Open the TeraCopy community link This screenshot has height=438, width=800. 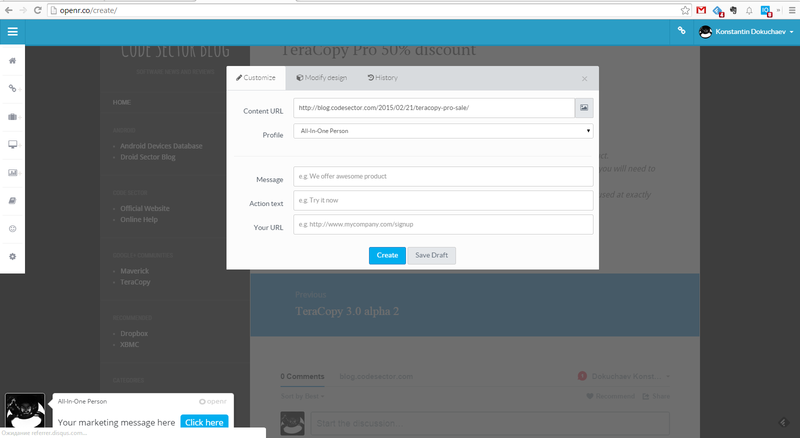pyautogui.click(x=135, y=282)
